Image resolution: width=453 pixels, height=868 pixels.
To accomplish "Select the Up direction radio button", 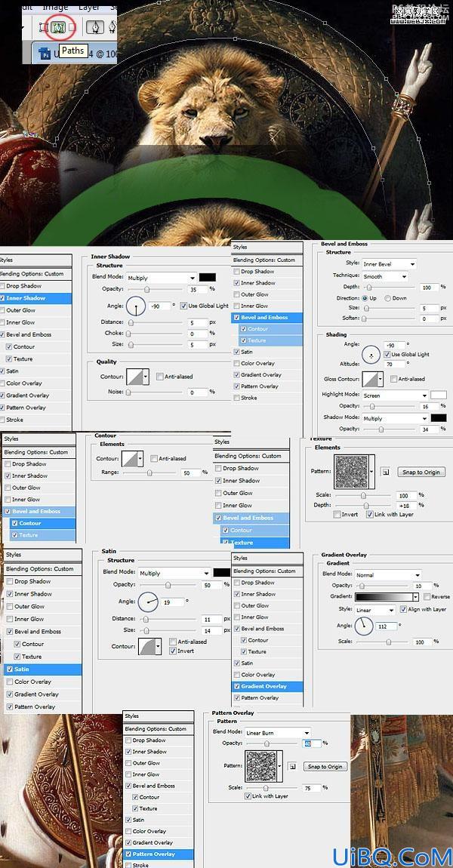I will [x=365, y=298].
